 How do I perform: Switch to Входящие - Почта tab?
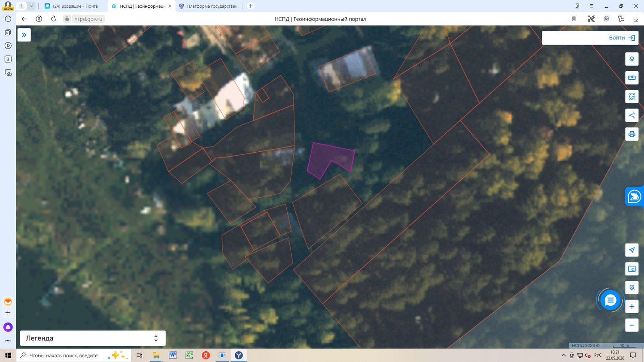pyautogui.click(x=72, y=6)
